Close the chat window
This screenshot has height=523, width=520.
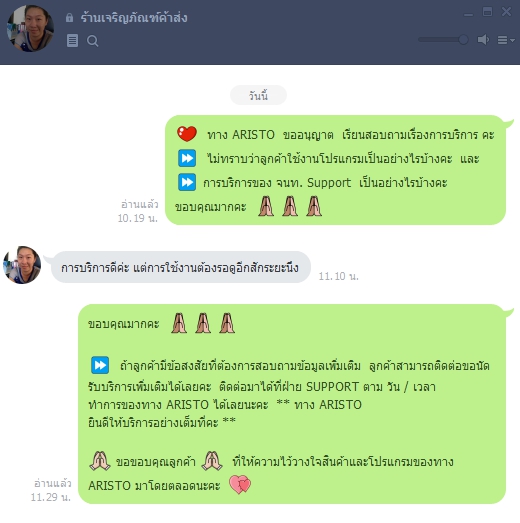coord(506,12)
